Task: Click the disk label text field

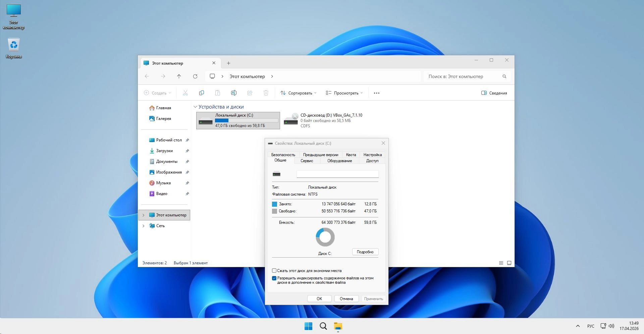Action: 337,174
